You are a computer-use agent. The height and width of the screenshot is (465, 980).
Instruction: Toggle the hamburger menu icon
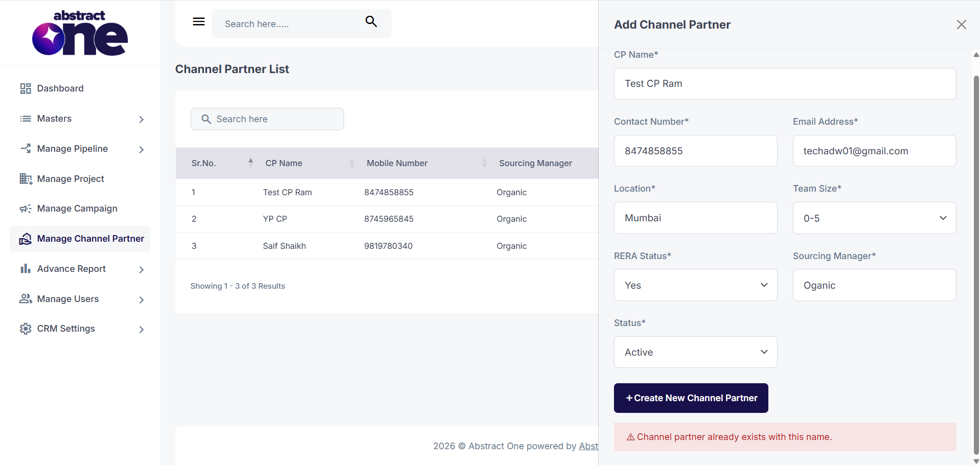(199, 21)
